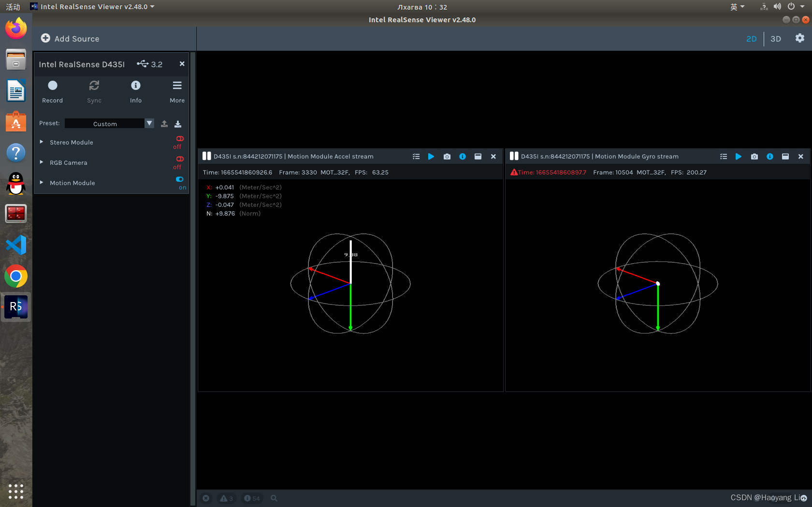Pause the Motion Module Accel stream
Viewport: 812px width, 507px height.
[207, 156]
